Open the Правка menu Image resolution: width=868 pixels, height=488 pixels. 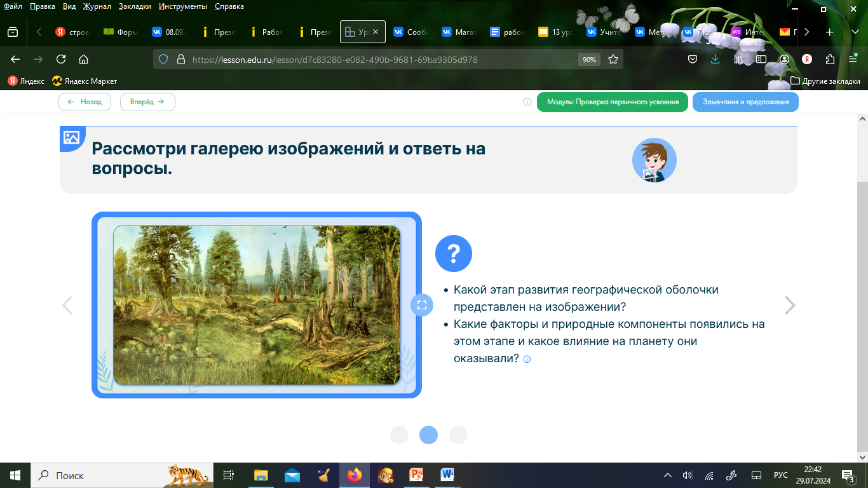tap(43, 6)
